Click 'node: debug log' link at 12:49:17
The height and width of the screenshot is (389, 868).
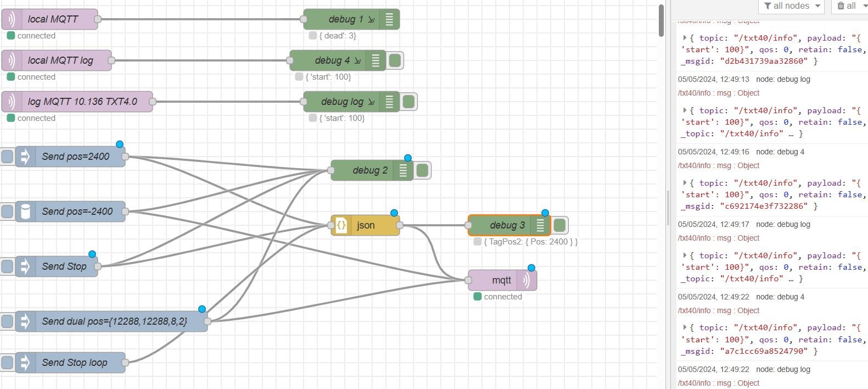pos(783,224)
